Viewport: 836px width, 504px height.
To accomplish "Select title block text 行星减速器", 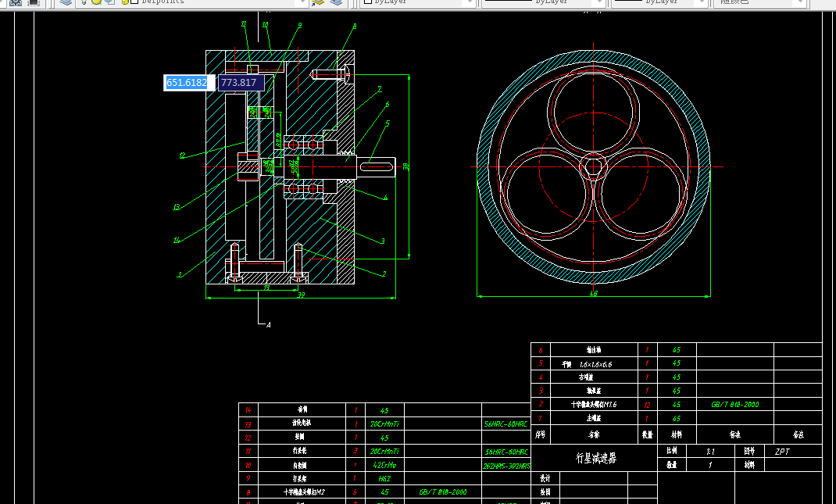I will (596, 458).
